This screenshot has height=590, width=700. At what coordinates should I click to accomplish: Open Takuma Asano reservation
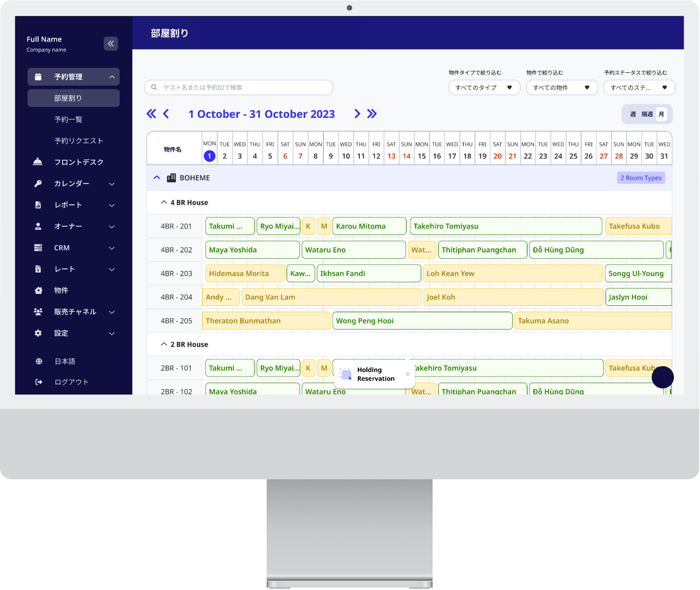point(593,321)
